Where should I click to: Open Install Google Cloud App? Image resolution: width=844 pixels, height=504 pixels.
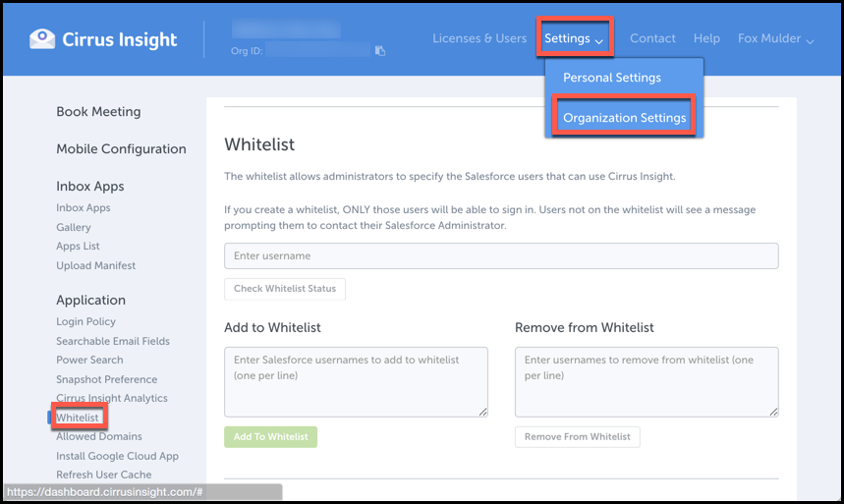[117, 456]
